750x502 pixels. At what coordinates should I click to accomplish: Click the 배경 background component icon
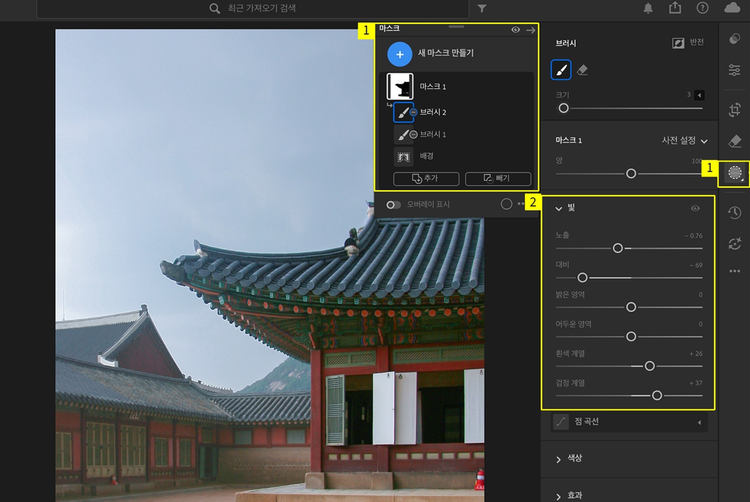403,157
